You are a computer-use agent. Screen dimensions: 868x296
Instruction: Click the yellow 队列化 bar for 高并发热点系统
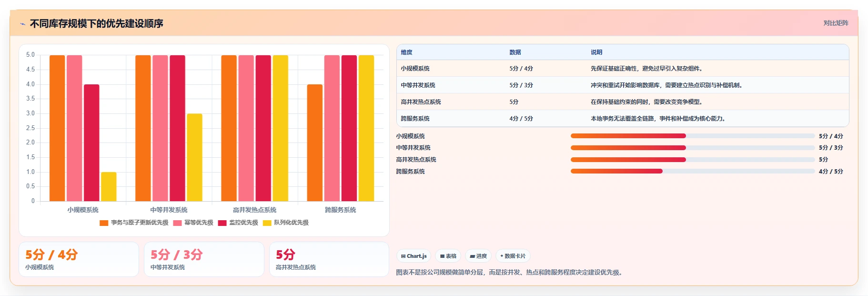pos(280,128)
